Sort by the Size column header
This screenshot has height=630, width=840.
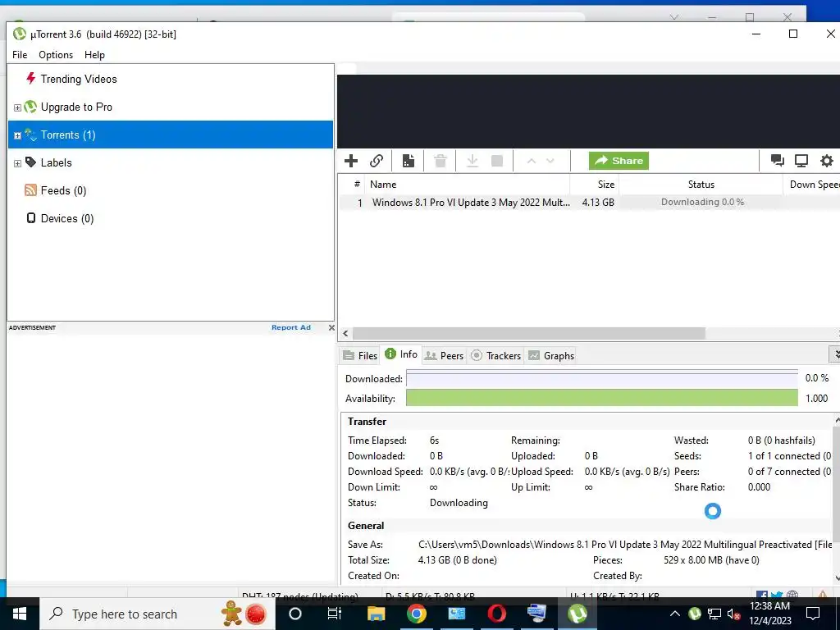(x=594, y=185)
